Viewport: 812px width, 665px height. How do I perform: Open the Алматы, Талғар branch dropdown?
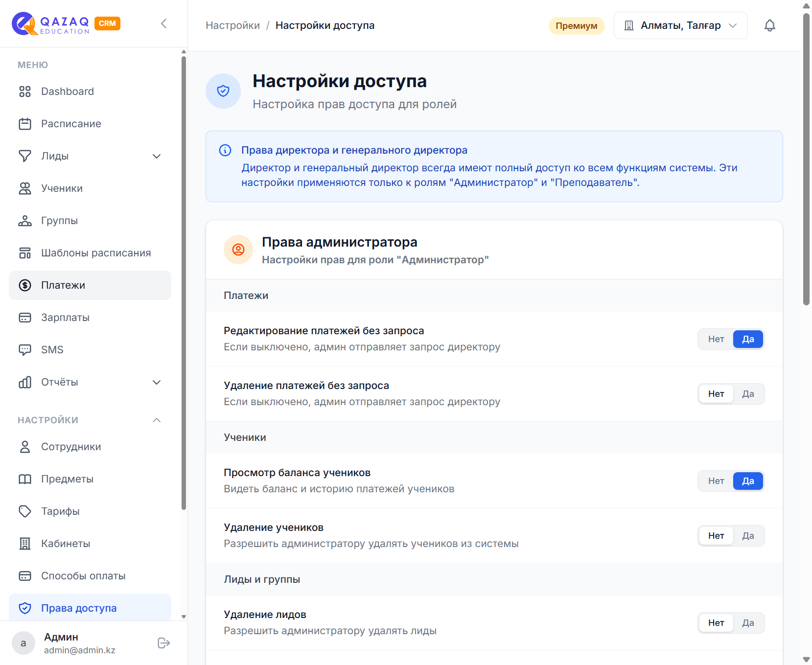tap(680, 25)
